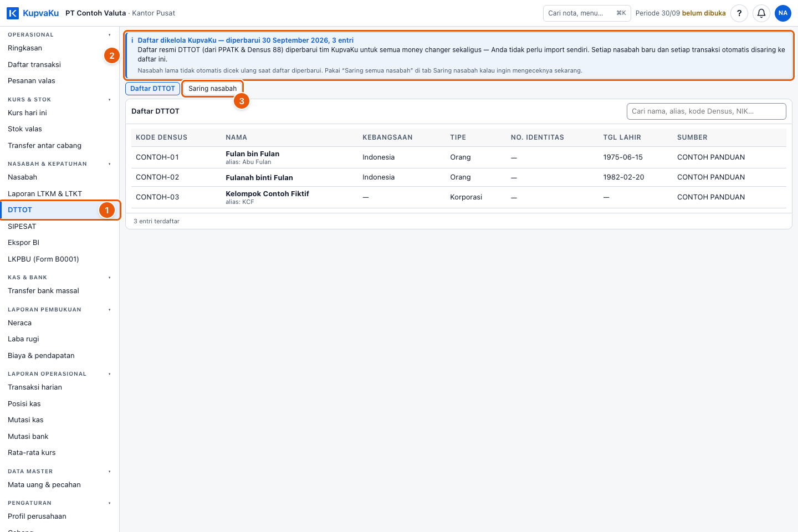Switch to the Saring nasabah tab
The width and height of the screenshot is (798, 532).
coord(212,89)
